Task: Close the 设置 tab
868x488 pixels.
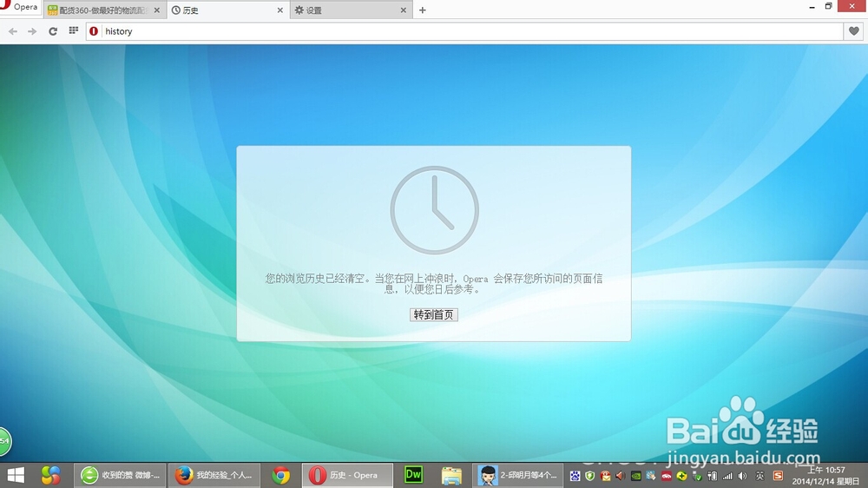Action: click(404, 10)
